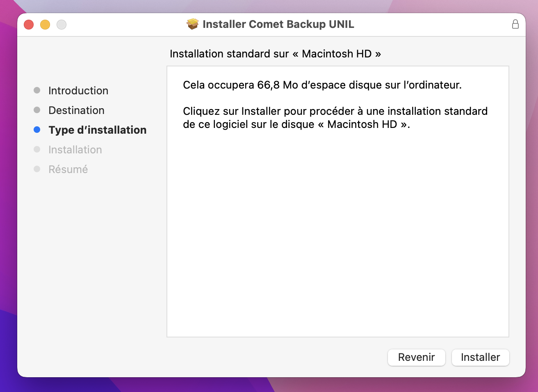538x392 pixels.
Task: Click the lock icon in the title bar
Action: (515, 24)
